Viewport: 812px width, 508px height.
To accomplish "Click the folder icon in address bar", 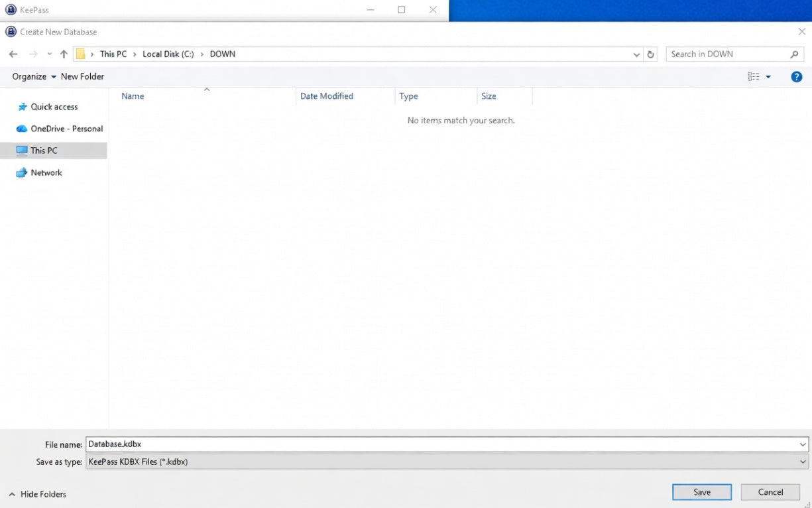I will coord(80,54).
